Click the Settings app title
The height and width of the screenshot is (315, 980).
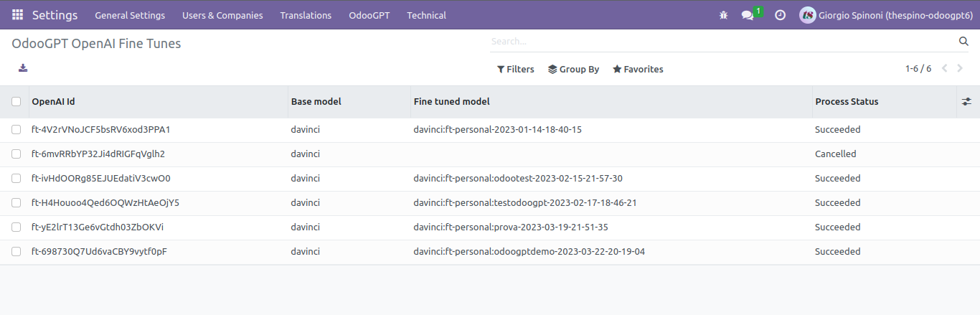(55, 15)
